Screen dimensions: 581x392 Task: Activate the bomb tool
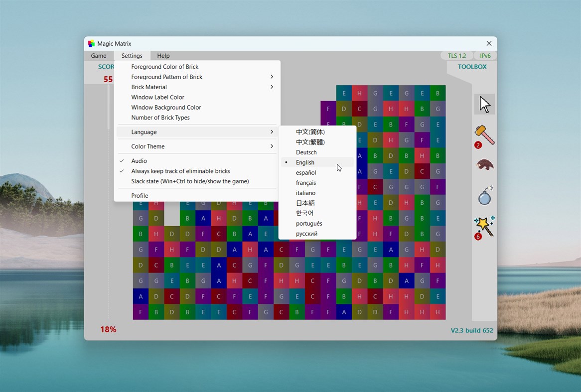484,195
